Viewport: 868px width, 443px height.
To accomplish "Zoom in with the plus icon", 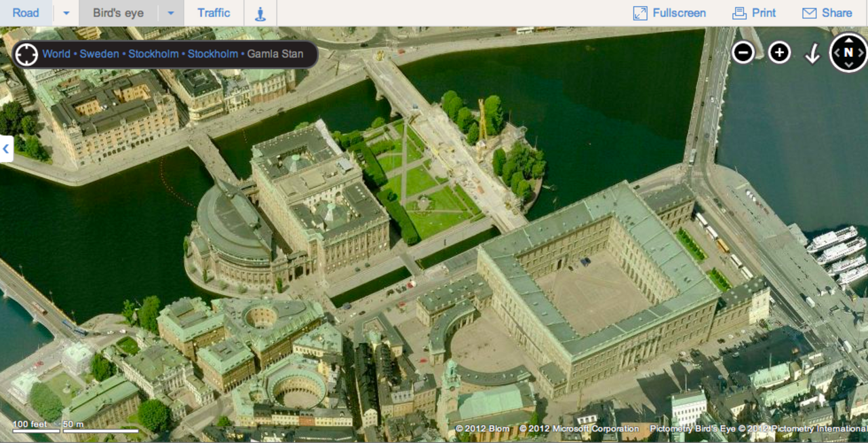I will coord(778,52).
